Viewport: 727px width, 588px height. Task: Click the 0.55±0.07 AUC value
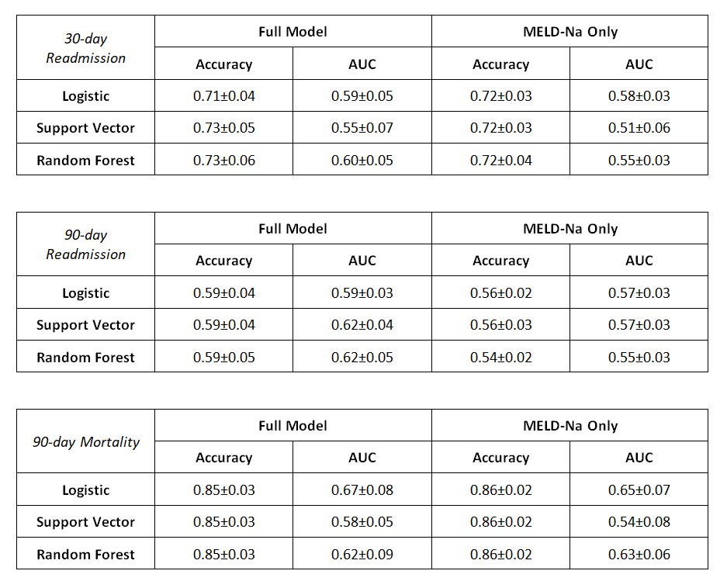(362, 128)
